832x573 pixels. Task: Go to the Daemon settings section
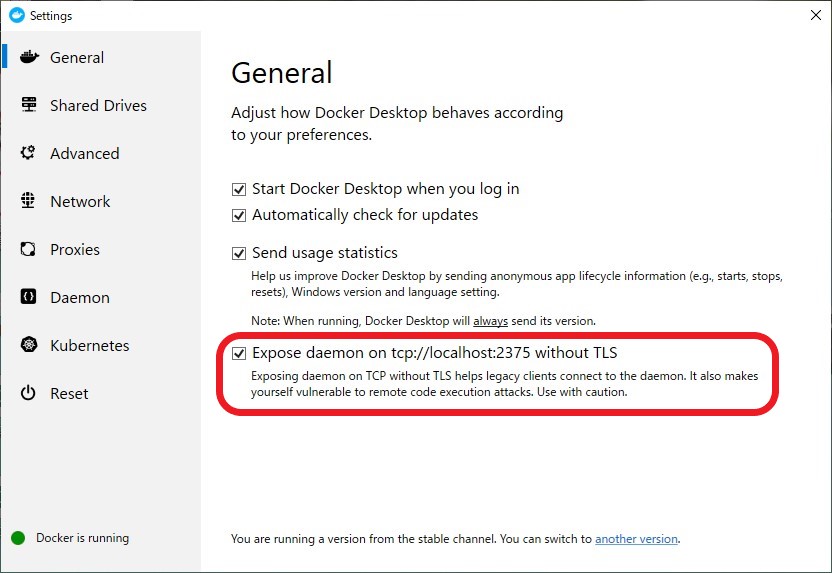tap(80, 297)
